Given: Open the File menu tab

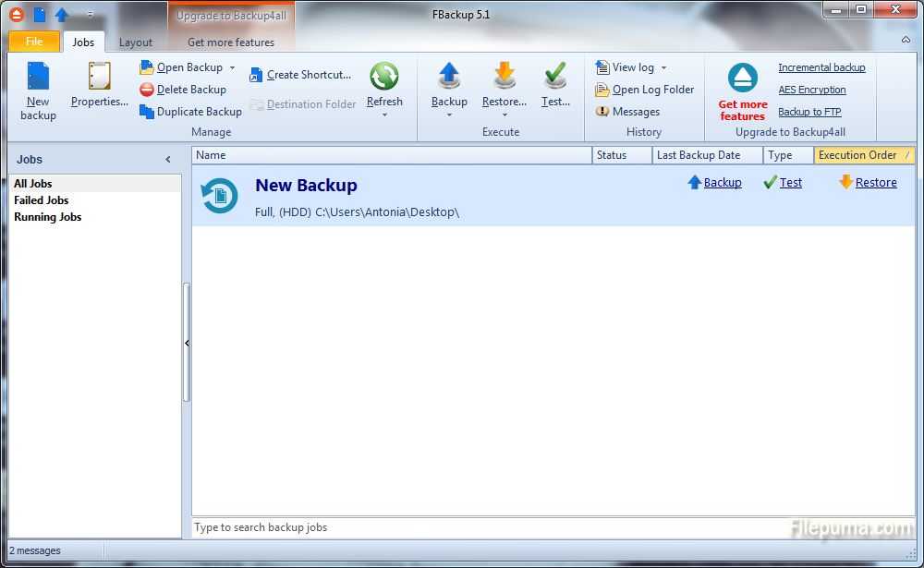Looking at the screenshot, I should pos(34,42).
